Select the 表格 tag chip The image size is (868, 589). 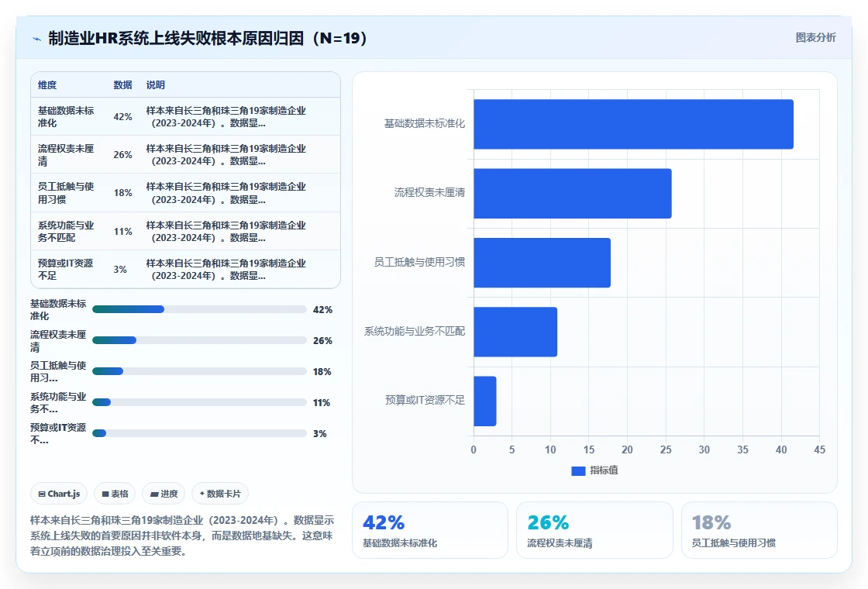point(115,494)
